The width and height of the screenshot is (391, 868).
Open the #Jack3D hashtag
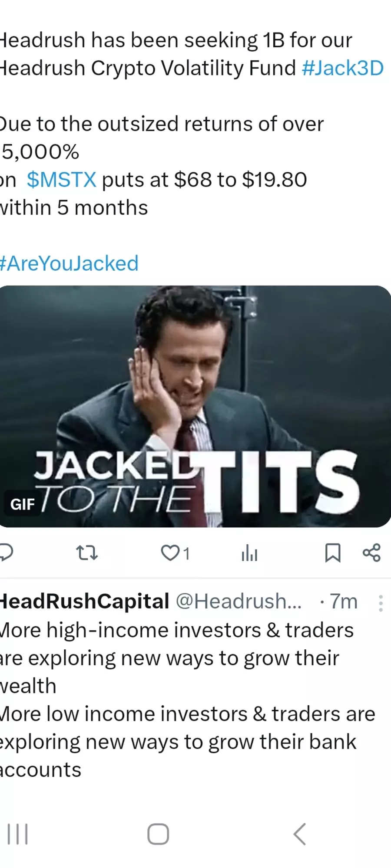[x=342, y=68]
